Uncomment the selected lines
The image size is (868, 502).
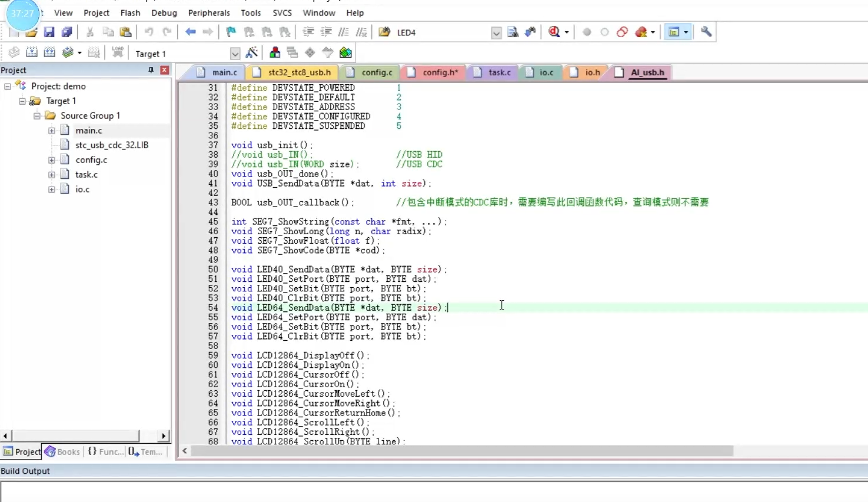[x=361, y=32]
